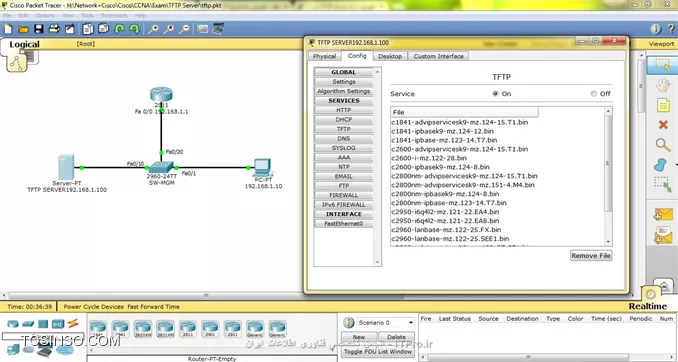Screen dimensions: 678x362
Task: Pick the Select tool in right toolbar
Action: coord(662,65)
